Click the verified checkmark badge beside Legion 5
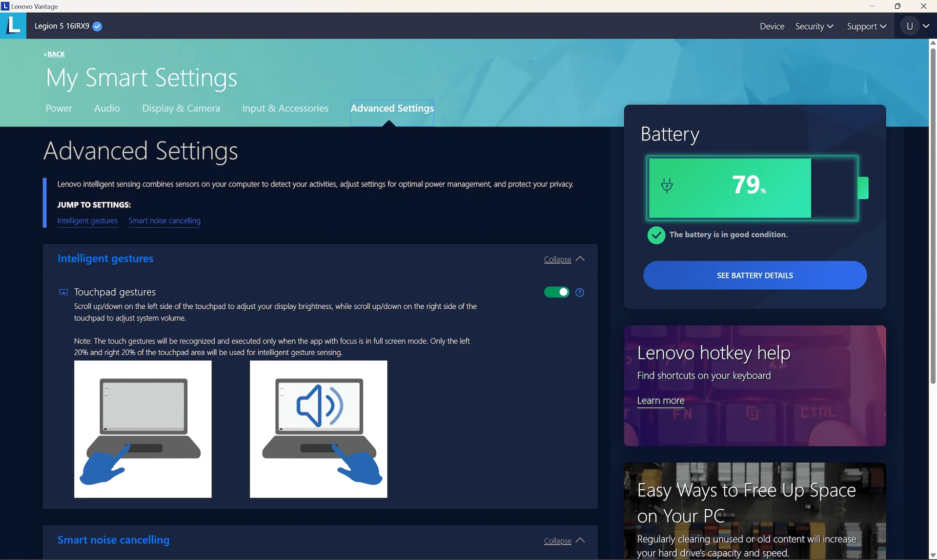The height and width of the screenshot is (560, 937). (x=97, y=26)
